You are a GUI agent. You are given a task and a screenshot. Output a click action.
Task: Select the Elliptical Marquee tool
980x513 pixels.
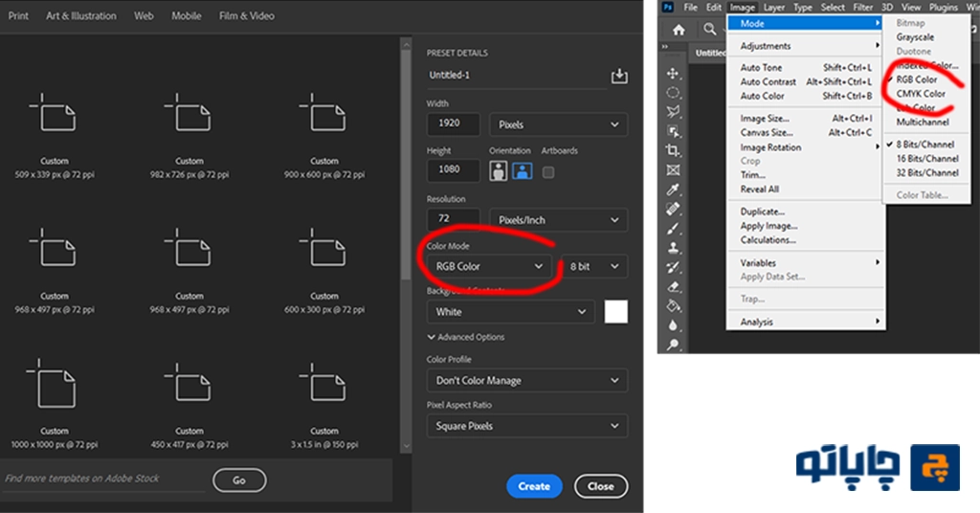(x=674, y=93)
